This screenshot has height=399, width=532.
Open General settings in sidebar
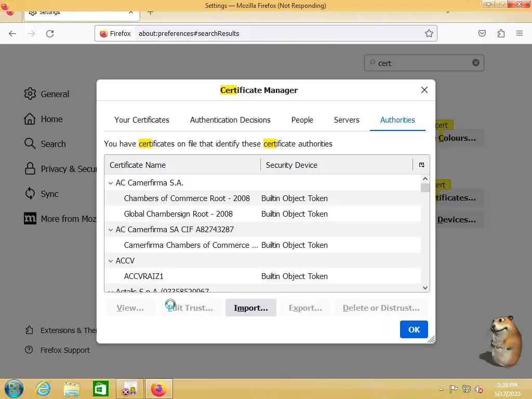(47, 94)
